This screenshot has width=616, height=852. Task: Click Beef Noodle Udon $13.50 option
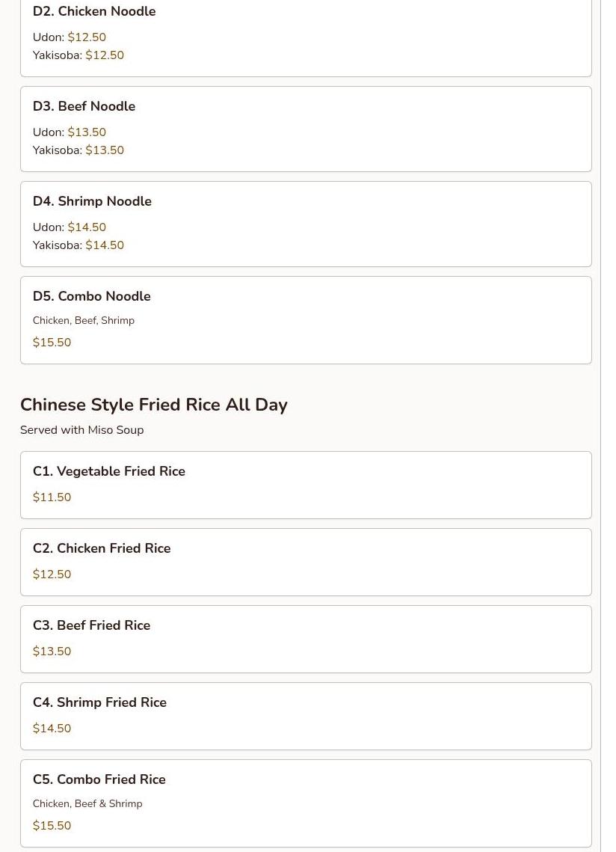[x=70, y=132]
